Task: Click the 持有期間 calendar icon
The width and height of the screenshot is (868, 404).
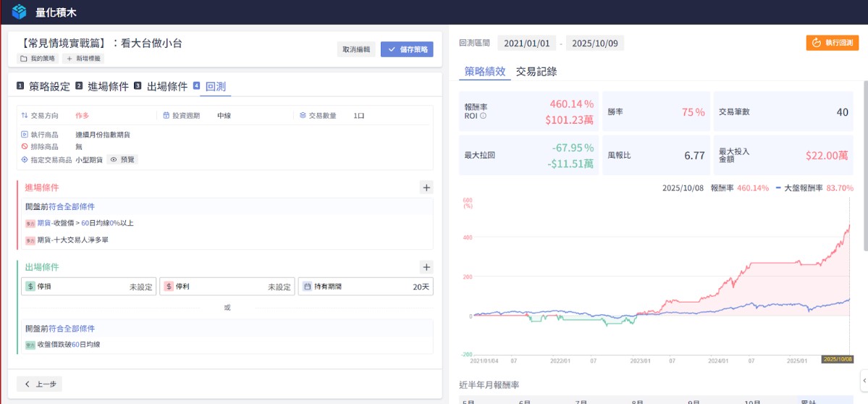Action: pyautogui.click(x=306, y=287)
